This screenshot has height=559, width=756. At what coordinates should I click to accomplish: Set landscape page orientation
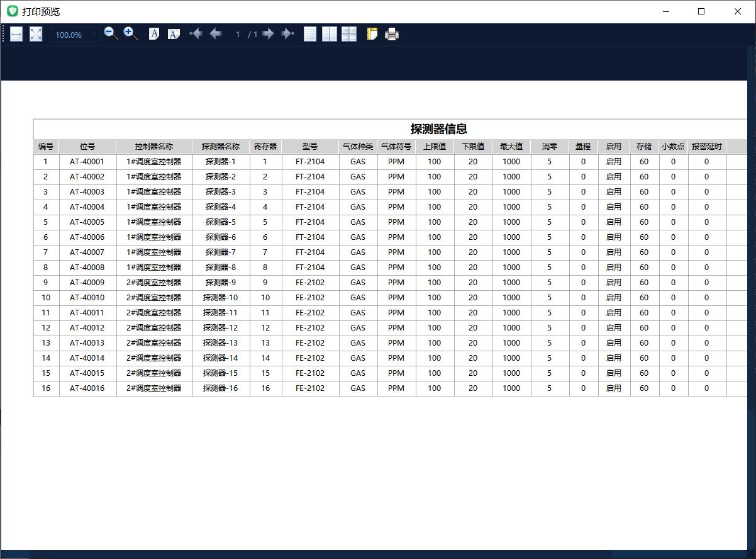174,34
